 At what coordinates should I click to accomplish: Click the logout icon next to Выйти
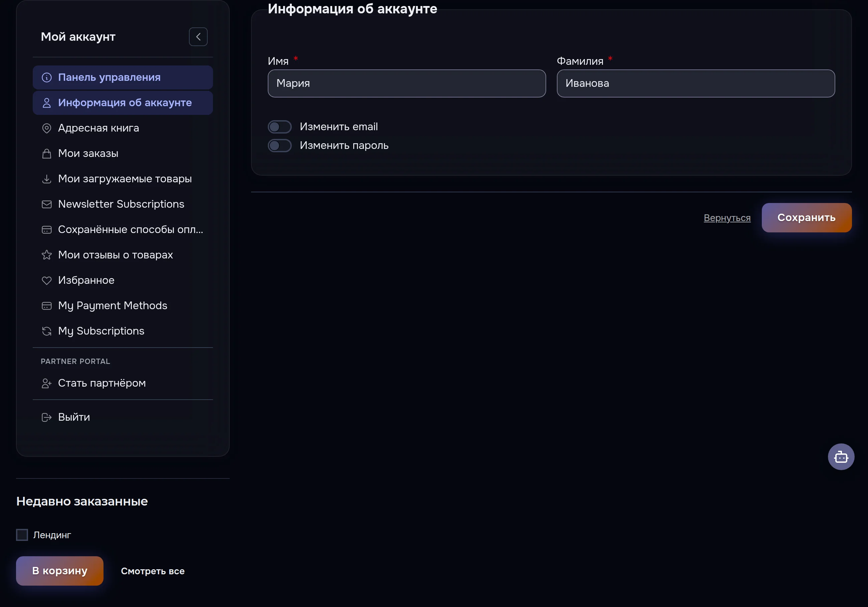click(46, 417)
